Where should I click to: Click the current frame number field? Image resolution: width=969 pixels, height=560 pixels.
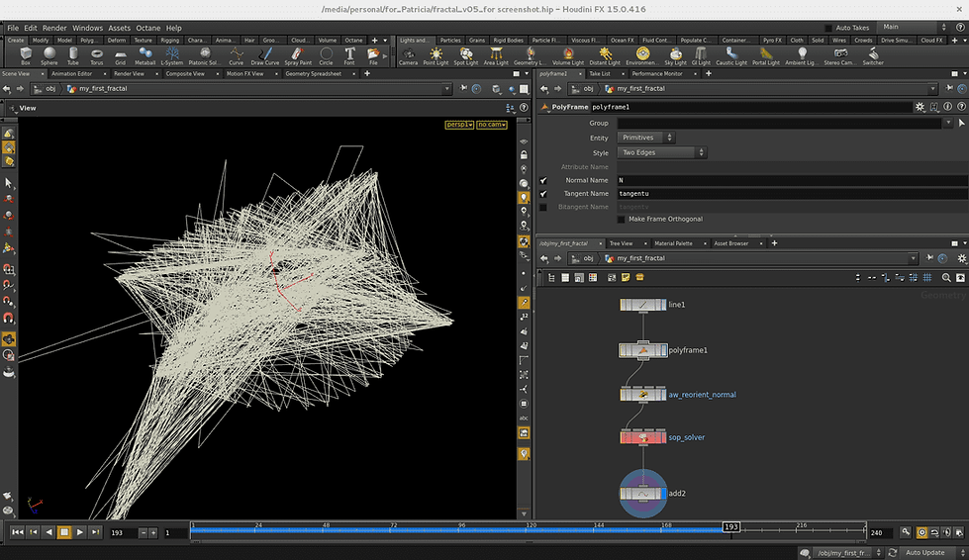coord(123,532)
